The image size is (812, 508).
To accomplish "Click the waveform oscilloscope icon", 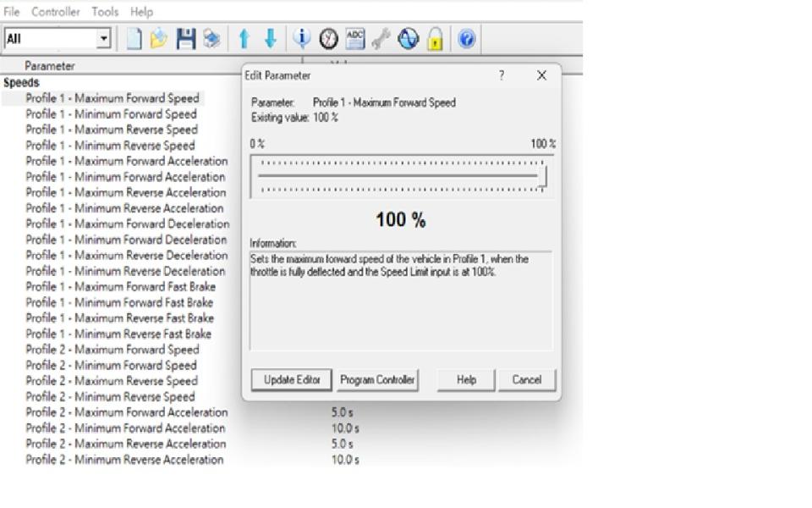I will click(x=409, y=39).
